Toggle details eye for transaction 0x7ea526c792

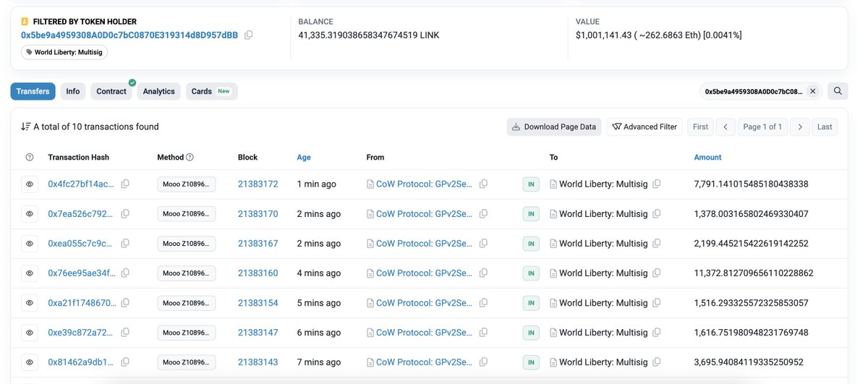[x=30, y=214]
